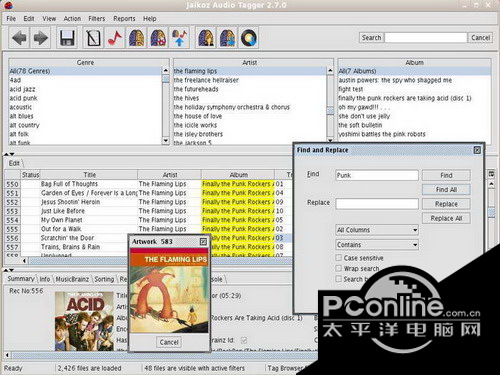The height and width of the screenshot is (375, 500).
Task: Select row number 554 header
Action: click(12, 220)
